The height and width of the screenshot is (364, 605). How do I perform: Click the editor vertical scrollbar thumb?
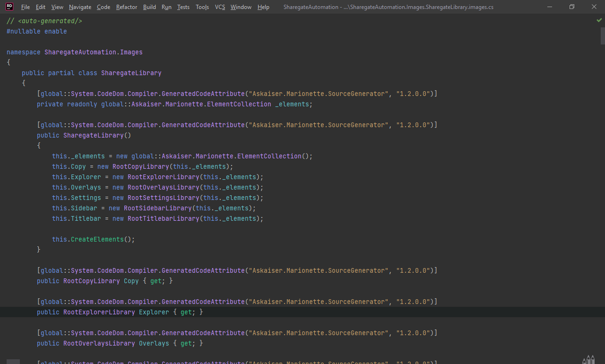603,35
